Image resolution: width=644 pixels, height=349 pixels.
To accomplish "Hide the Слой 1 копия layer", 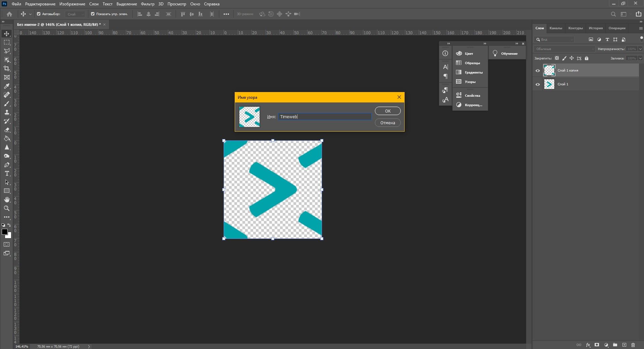I will [x=538, y=71].
